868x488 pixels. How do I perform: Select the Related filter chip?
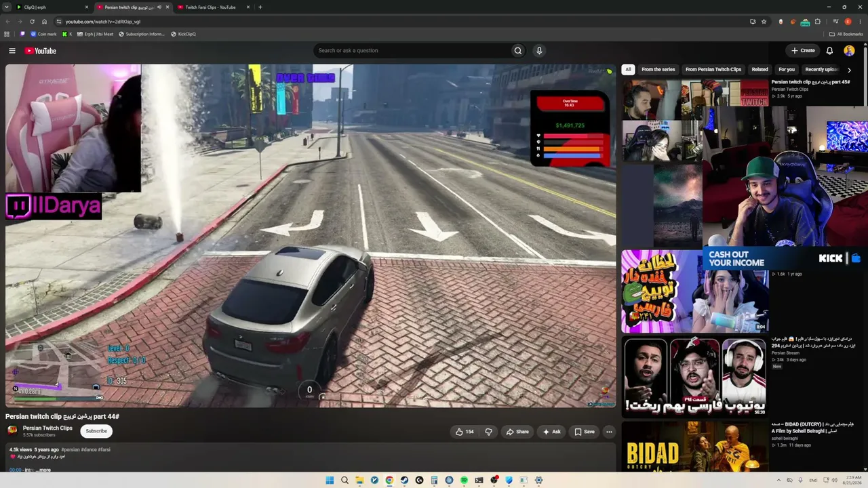pos(760,69)
